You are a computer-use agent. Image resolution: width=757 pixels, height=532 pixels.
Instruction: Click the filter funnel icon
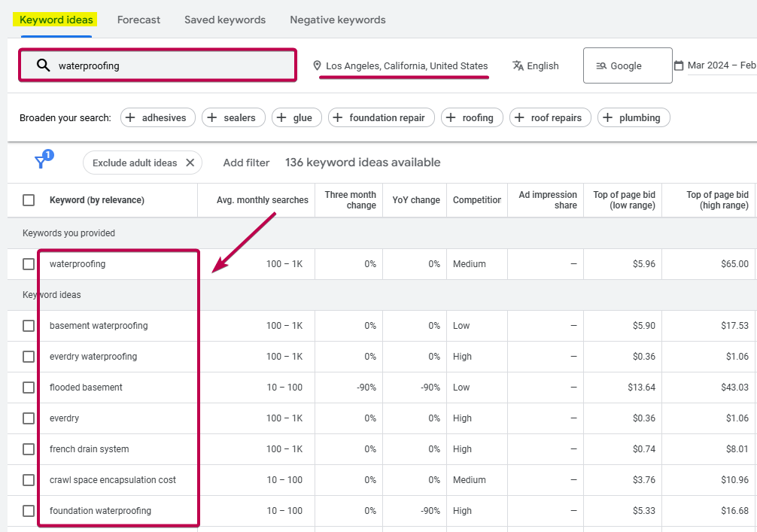pyautogui.click(x=41, y=163)
